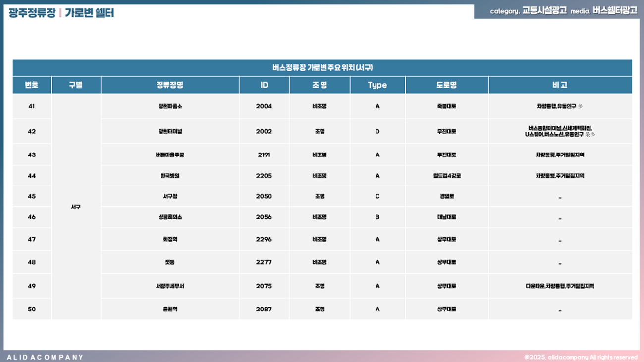This screenshot has width=644, height=362.
Task: Select the 버스쉘터광고 media label
Action: [x=614, y=10]
